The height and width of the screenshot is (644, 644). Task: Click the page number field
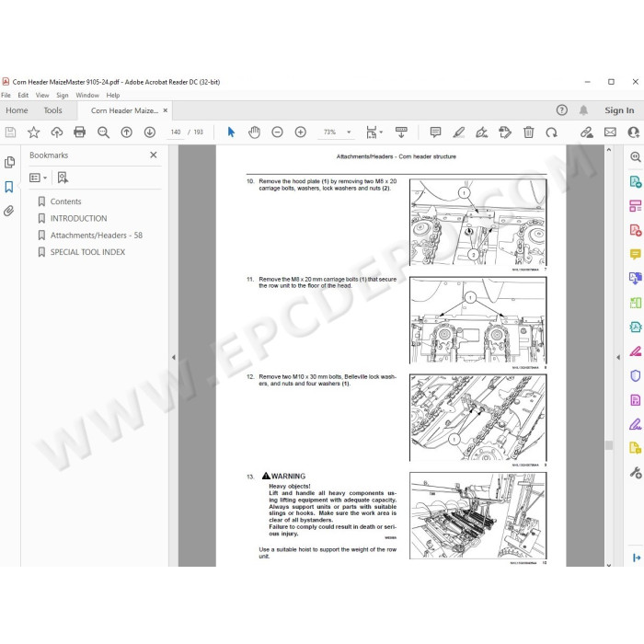click(x=176, y=132)
